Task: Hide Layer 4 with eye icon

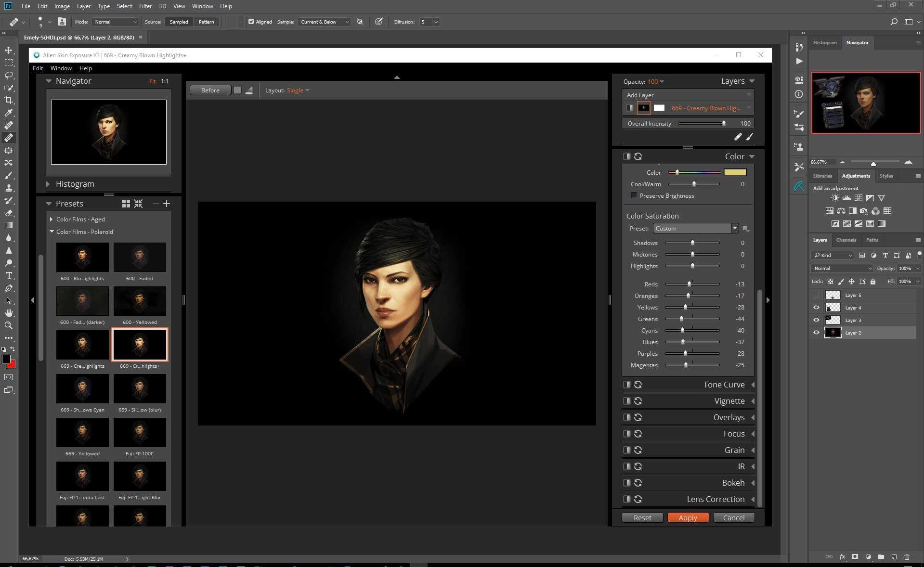Action: pos(816,308)
